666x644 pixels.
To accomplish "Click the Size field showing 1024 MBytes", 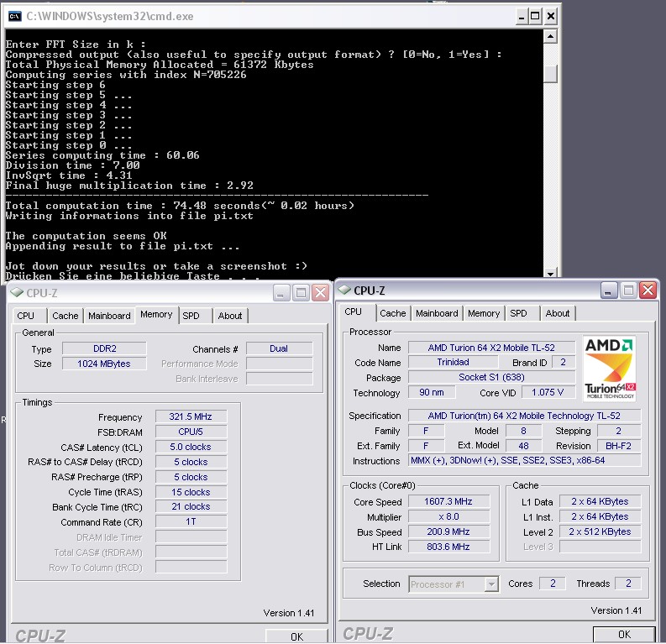I will tap(104, 364).
